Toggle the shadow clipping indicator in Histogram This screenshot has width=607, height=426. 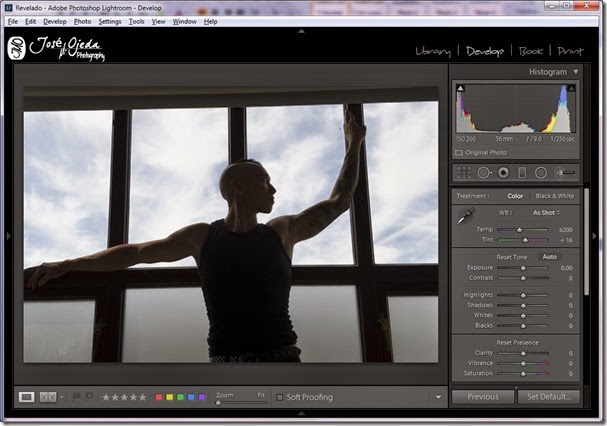[460, 88]
